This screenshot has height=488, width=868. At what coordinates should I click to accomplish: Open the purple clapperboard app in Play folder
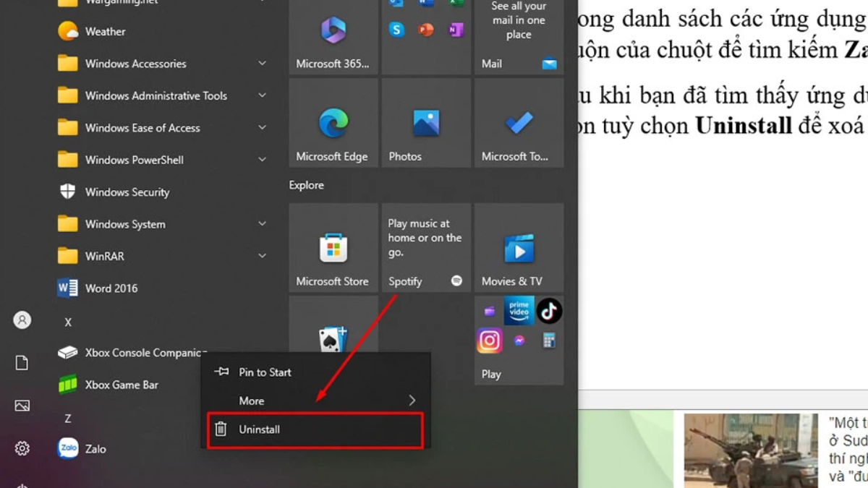tap(489, 311)
